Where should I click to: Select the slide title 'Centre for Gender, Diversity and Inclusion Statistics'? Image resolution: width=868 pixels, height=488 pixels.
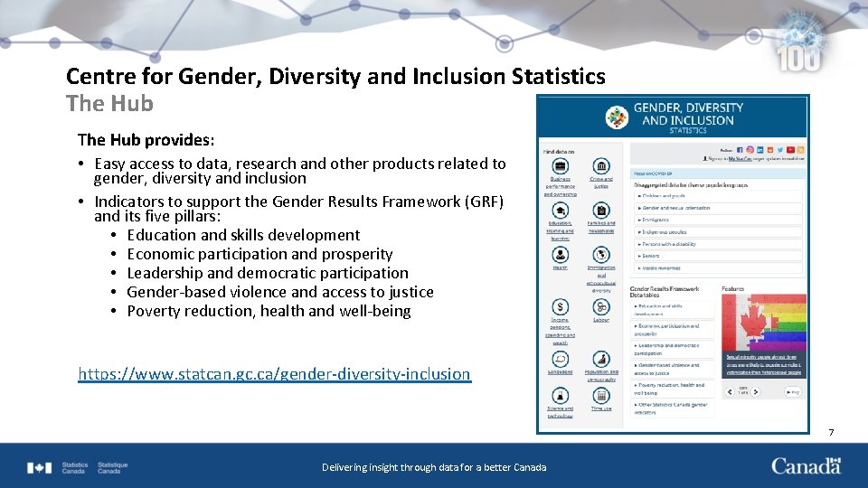pos(335,76)
